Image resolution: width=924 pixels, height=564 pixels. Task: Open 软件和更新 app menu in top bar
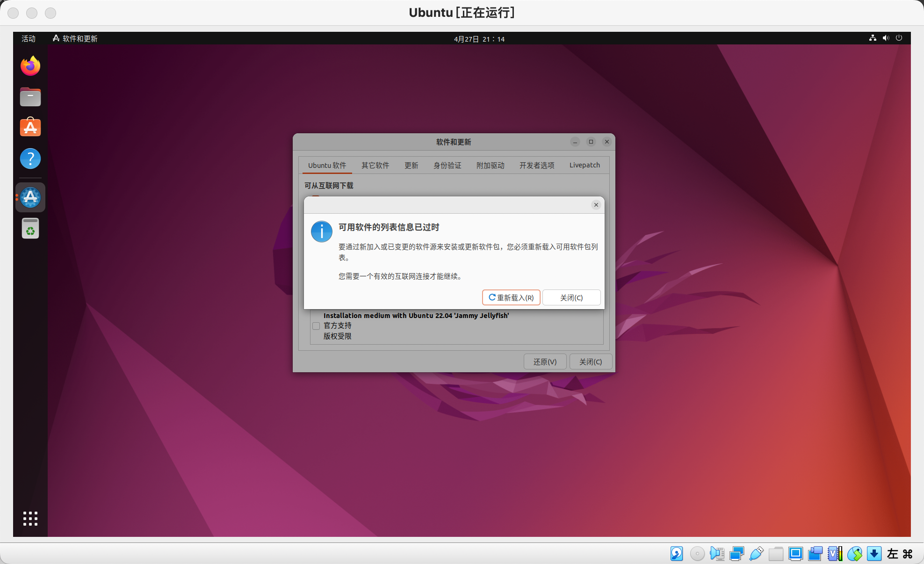coord(75,38)
